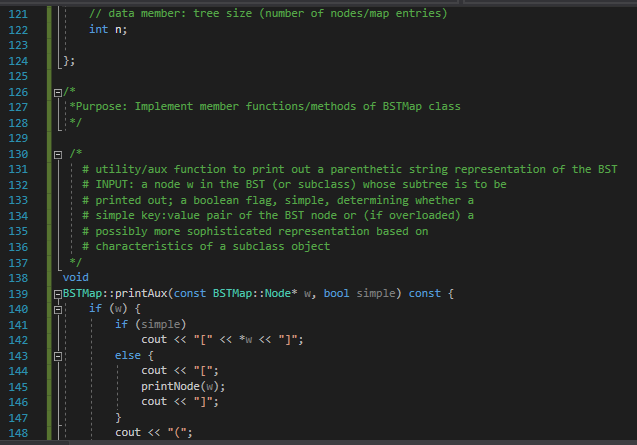Click line number 122 in the gutter
The image size is (637, 445).
18,30
